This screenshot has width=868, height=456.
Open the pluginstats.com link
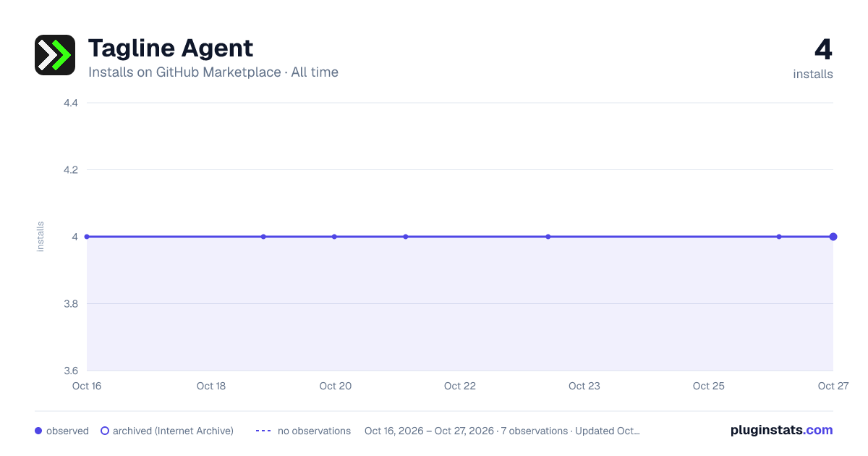click(x=782, y=430)
